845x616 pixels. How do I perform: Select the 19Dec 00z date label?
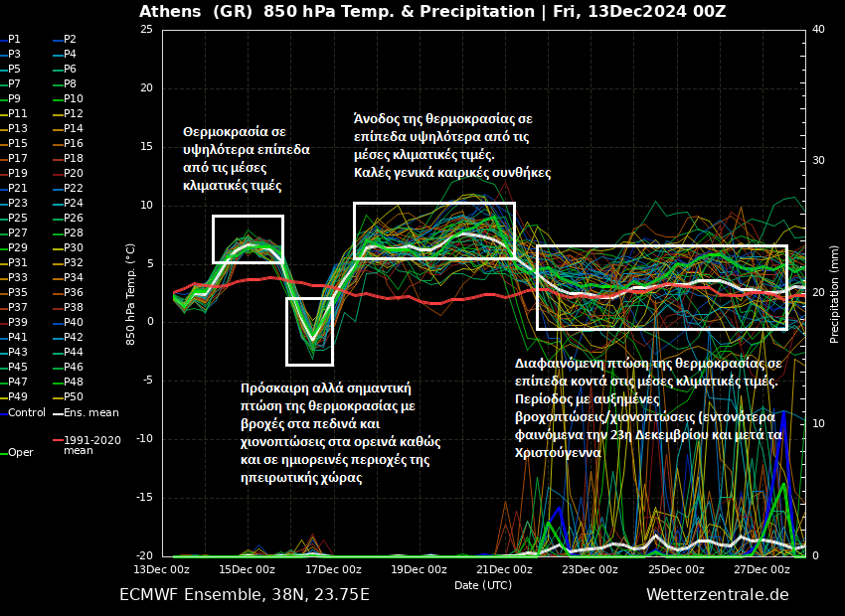point(419,569)
